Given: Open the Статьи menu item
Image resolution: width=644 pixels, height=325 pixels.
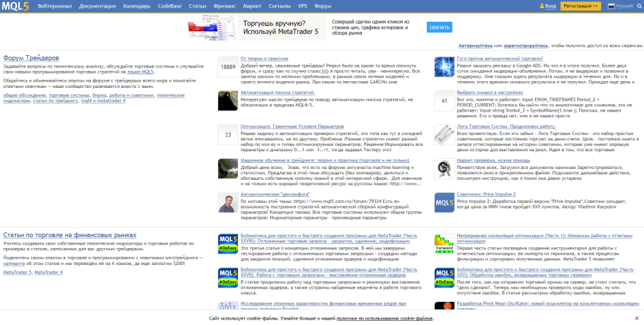Looking at the screenshot, I should coord(198,6).
